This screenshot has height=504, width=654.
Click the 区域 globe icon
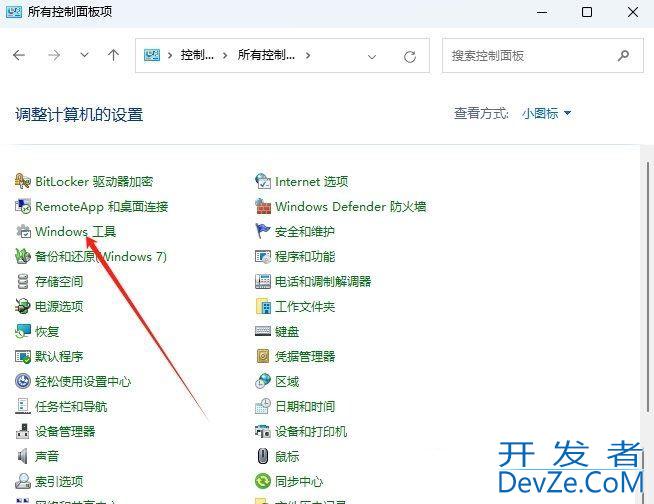263,381
